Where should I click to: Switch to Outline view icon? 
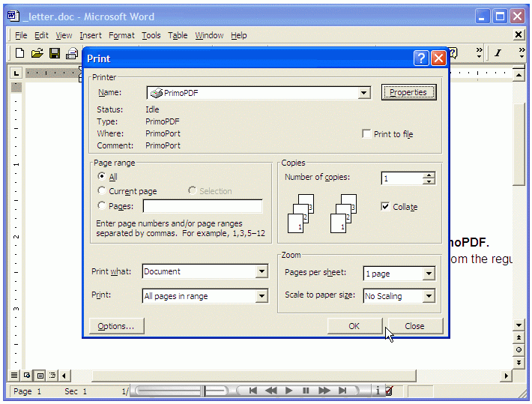tap(52, 375)
